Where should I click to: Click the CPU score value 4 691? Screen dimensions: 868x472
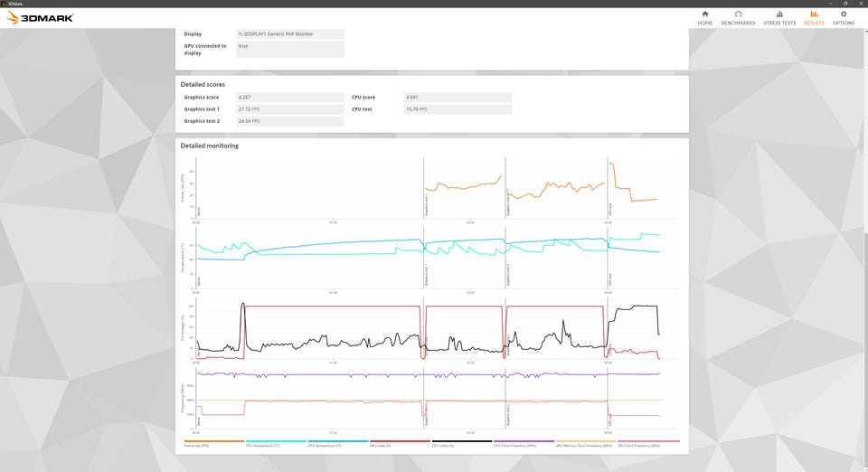tap(458, 98)
